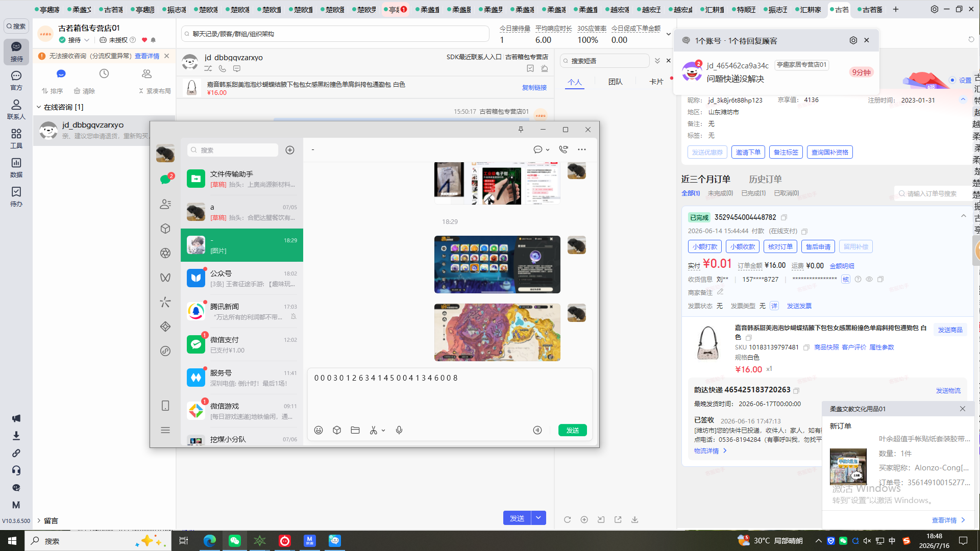
Task: Open 数据 data in left sidebar
Action: [x=16, y=167]
